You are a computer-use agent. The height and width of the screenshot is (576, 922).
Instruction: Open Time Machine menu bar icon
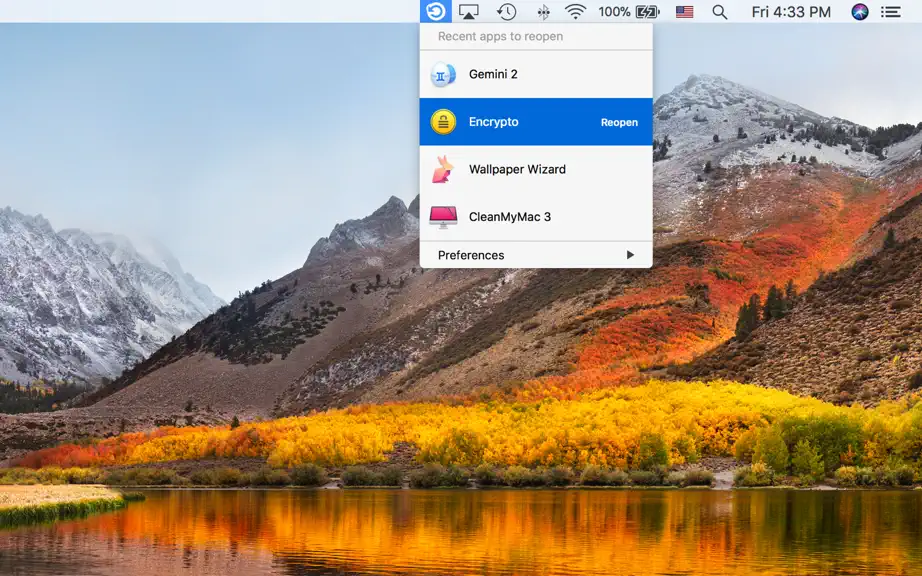coord(506,12)
